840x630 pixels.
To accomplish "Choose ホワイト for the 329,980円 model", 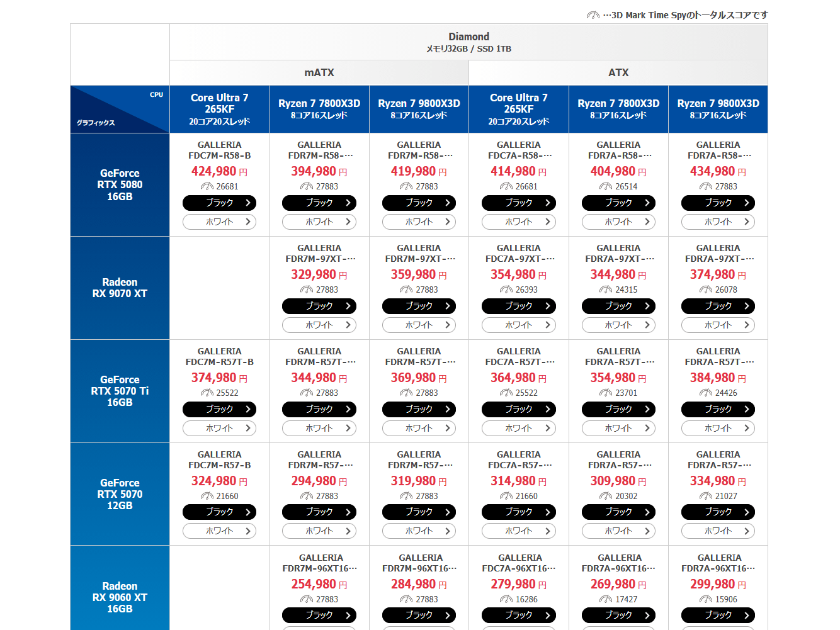I will [x=319, y=325].
